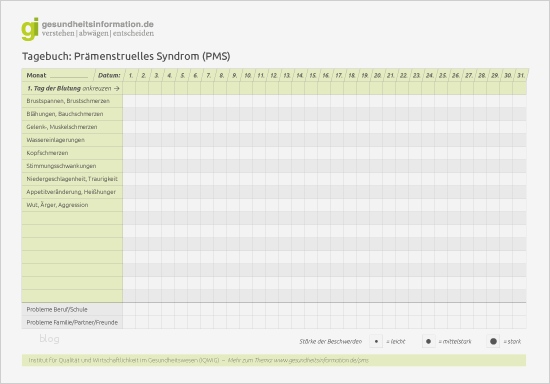The image size is (550, 384).
Task: Mark day 31 cell in Kopfschmerzen row
Action: tap(519, 153)
